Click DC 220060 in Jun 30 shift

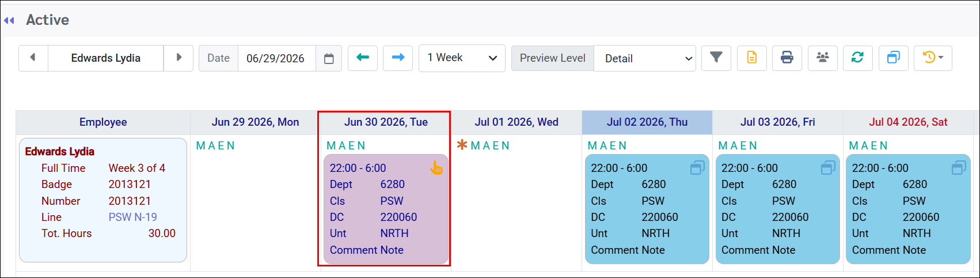click(374, 217)
